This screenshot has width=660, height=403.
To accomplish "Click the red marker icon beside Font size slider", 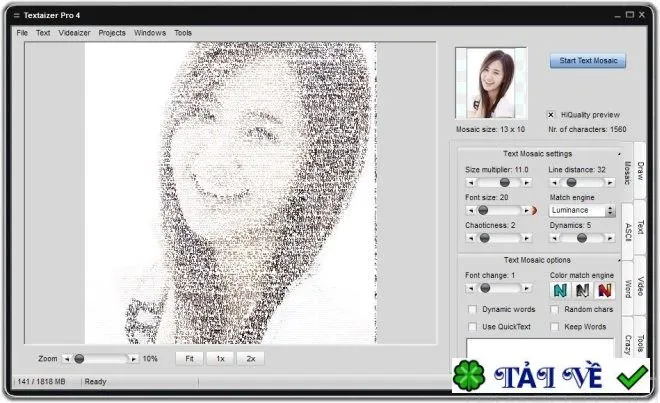I will 535,210.
